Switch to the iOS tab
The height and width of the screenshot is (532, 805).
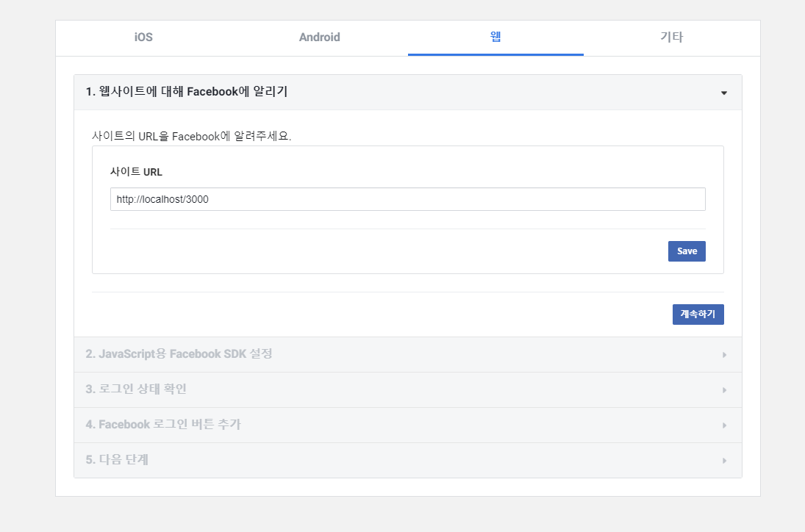click(x=144, y=37)
